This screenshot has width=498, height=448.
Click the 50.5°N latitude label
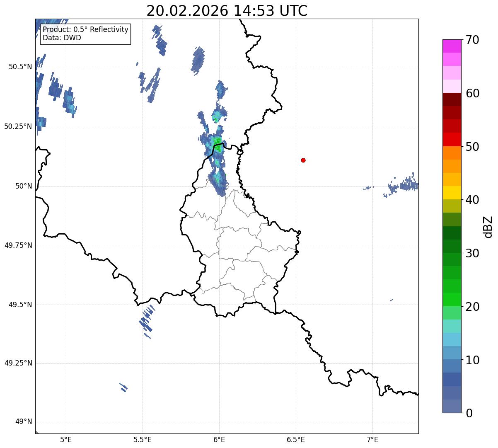pos(20,67)
